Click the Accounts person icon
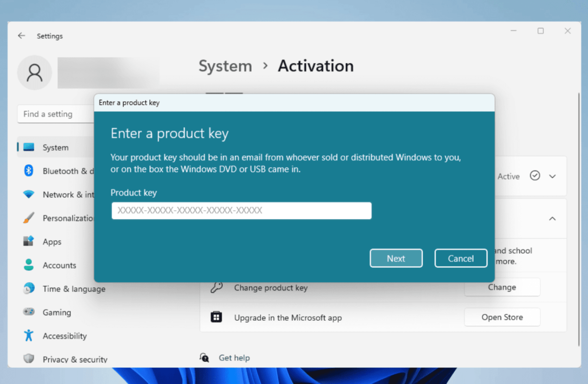 (x=29, y=265)
